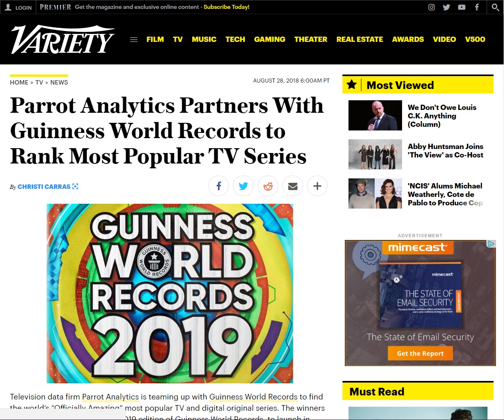Screen dimensions: 504x420
Task: Open the AWARDS section in navigation
Action: [408, 39]
